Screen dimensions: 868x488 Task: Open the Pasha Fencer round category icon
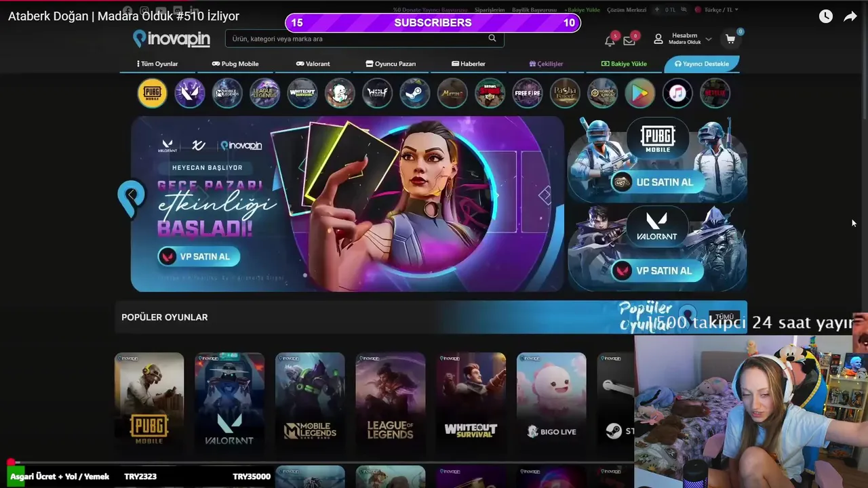coord(564,94)
